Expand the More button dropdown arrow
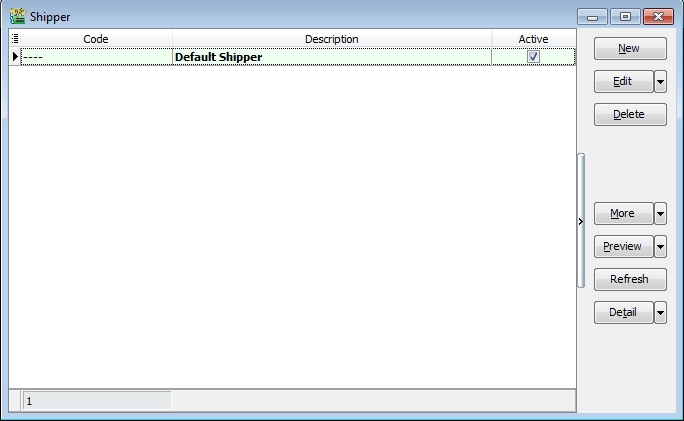 click(660, 214)
